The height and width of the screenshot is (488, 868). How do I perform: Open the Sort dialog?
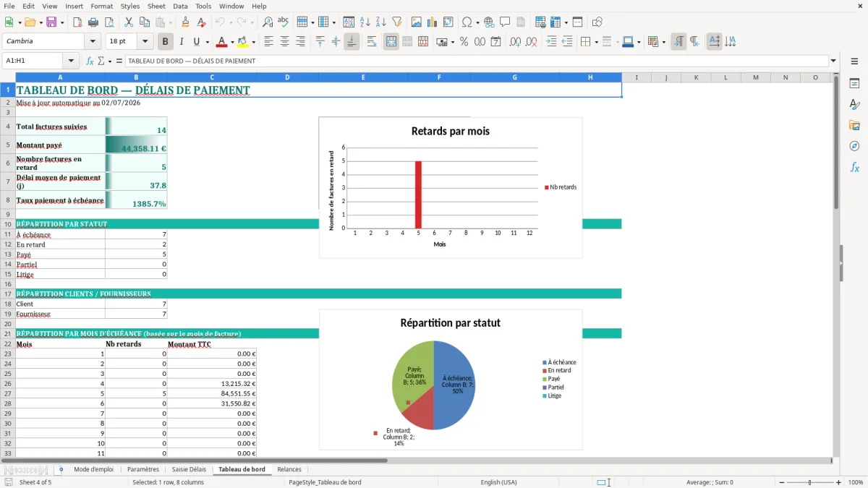tap(349, 22)
